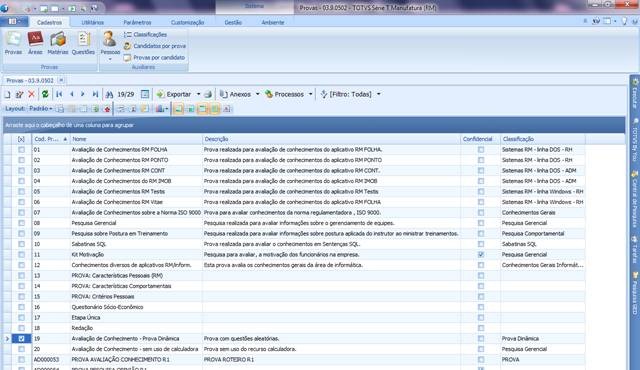640x370 pixels.
Task: Open the Matérias ribbon icon
Action: click(x=58, y=43)
